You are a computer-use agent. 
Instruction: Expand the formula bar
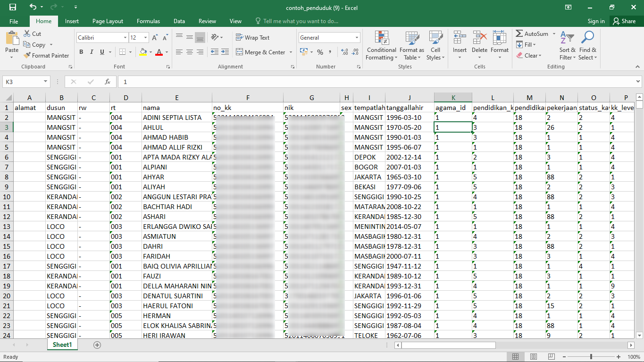638,82
